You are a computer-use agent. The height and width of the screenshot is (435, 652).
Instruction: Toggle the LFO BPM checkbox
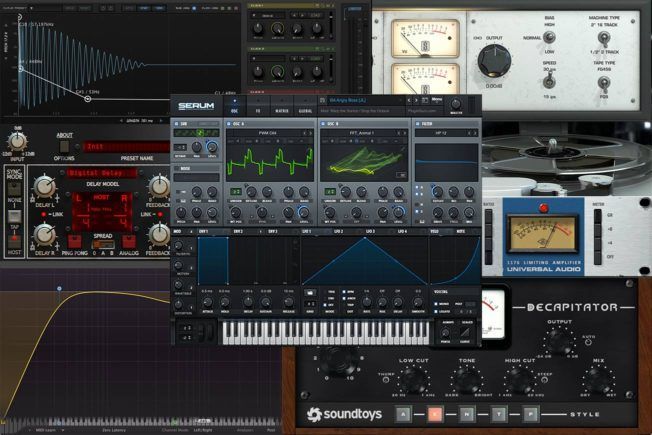[x=344, y=292]
